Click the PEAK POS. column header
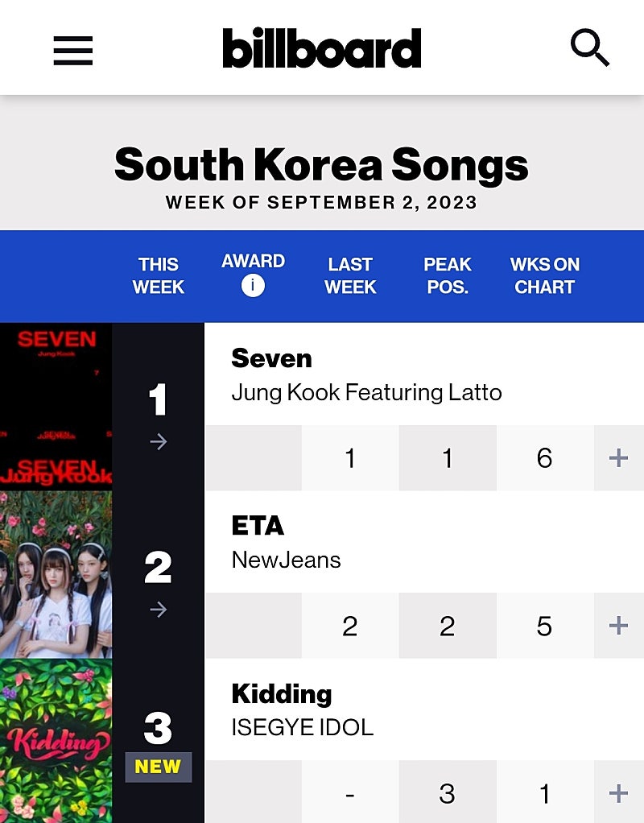The image size is (644, 823). click(x=447, y=275)
